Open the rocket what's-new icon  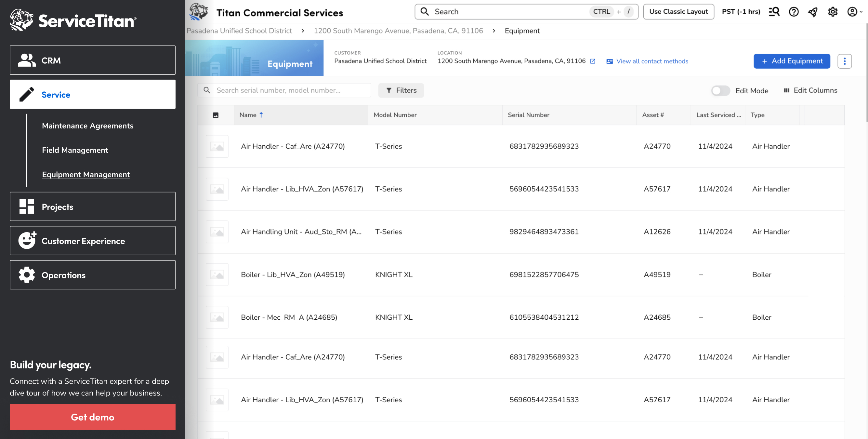[813, 12]
